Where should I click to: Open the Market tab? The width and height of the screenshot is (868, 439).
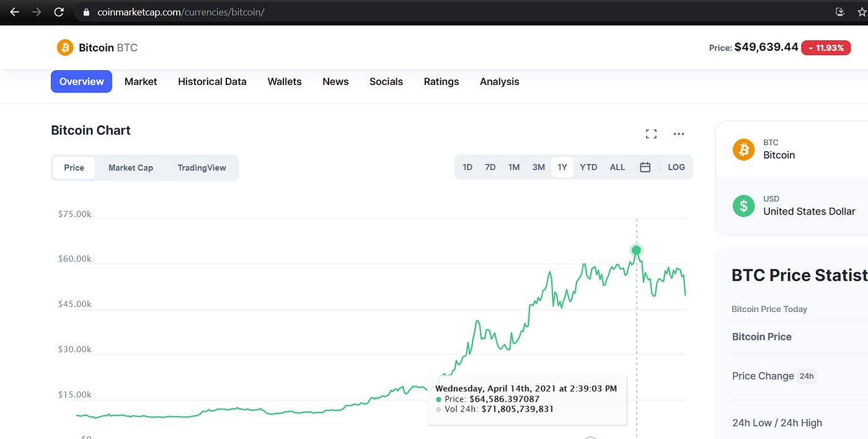click(141, 81)
